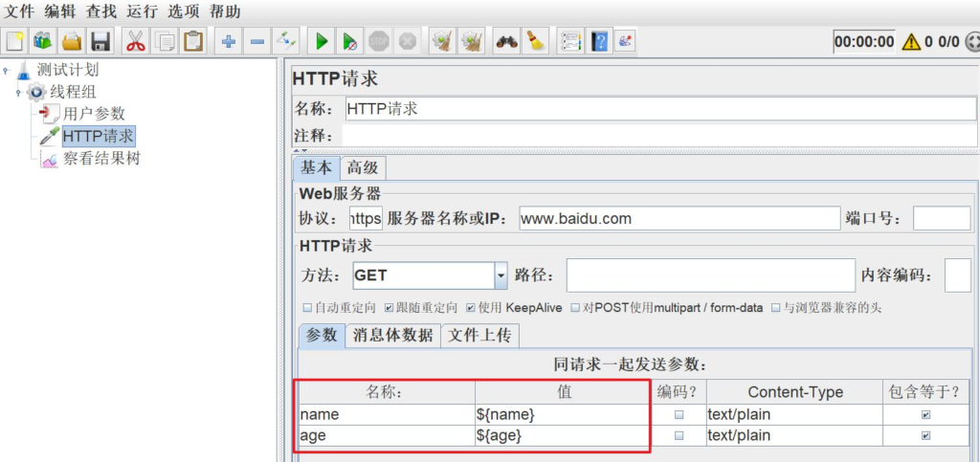Click the Add plus toolbar icon
Viewport: 980px width, 462px height.
coord(228,41)
